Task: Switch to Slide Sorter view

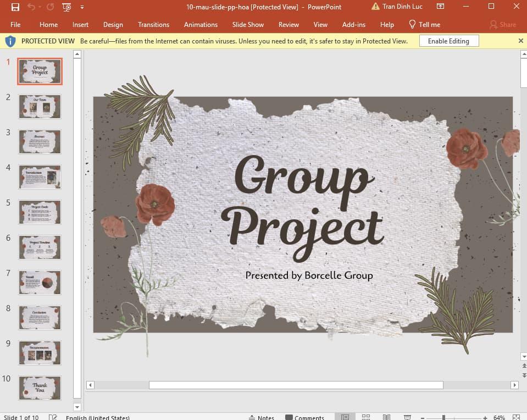Action: [366, 417]
